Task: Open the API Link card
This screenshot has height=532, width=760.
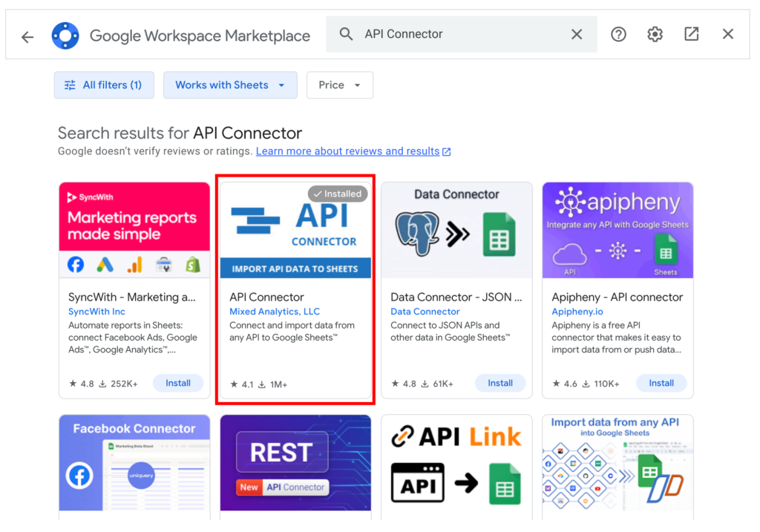Action: [456, 467]
